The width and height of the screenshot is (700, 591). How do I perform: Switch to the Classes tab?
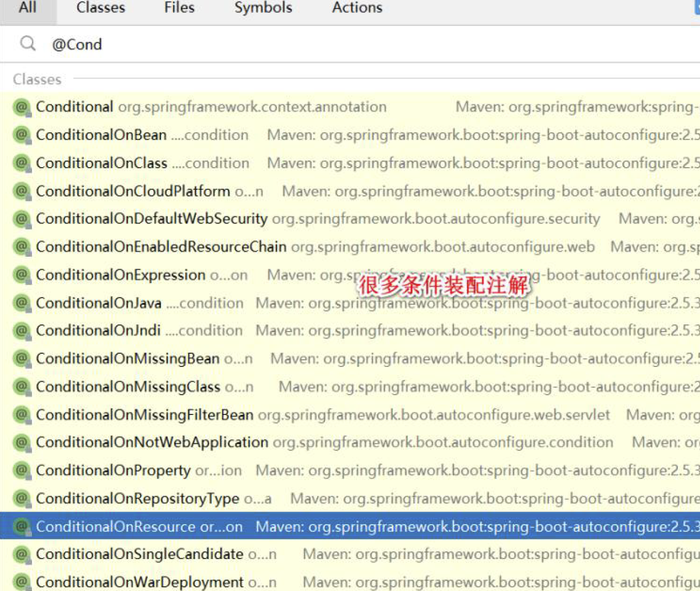[100, 8]
